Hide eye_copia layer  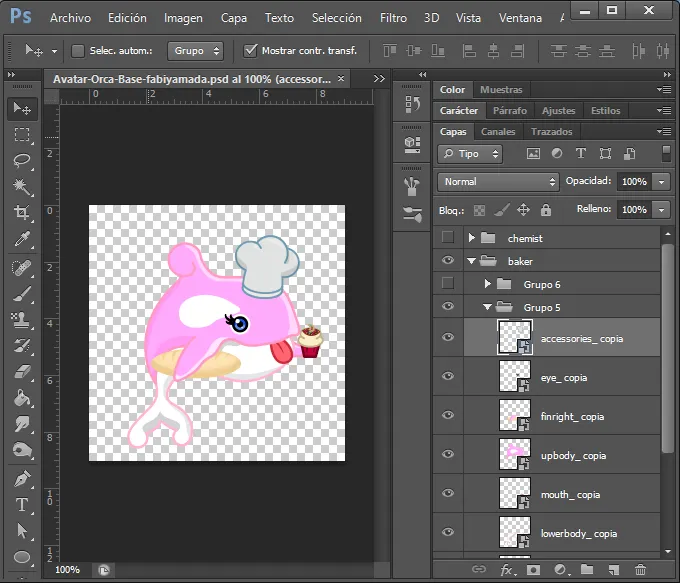click(448, 376)
